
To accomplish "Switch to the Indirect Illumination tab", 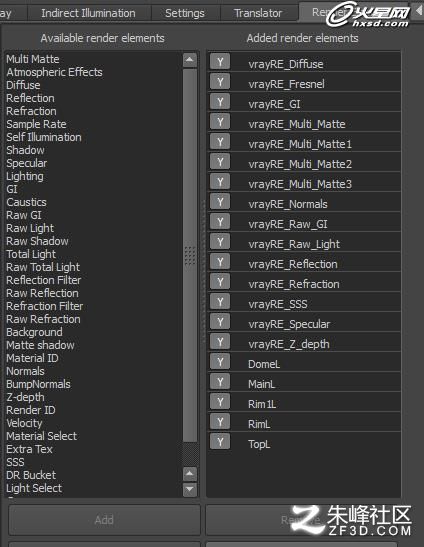I will (88, 13).
